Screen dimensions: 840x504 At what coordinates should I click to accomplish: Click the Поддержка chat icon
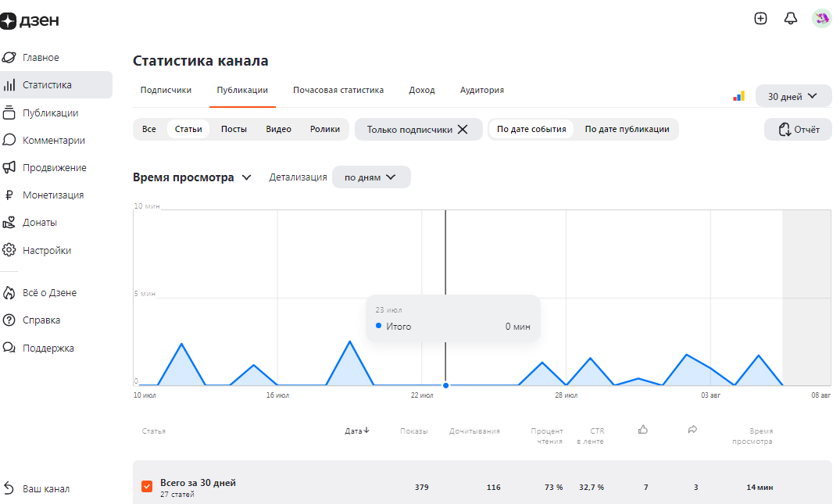click(9, 348)
